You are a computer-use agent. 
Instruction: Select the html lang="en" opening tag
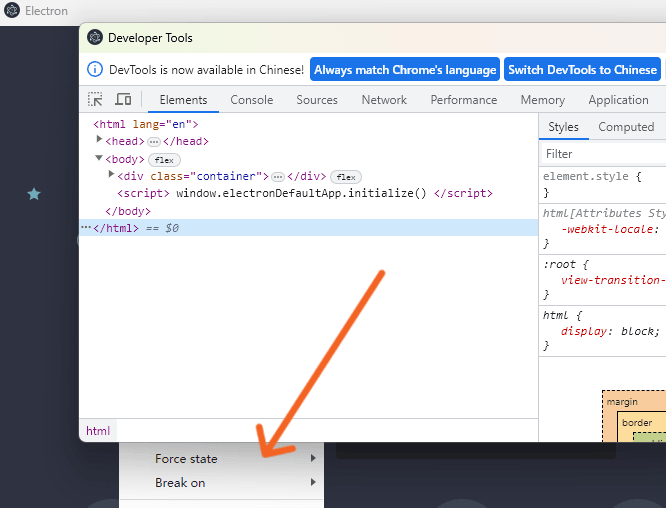(146, 124)
